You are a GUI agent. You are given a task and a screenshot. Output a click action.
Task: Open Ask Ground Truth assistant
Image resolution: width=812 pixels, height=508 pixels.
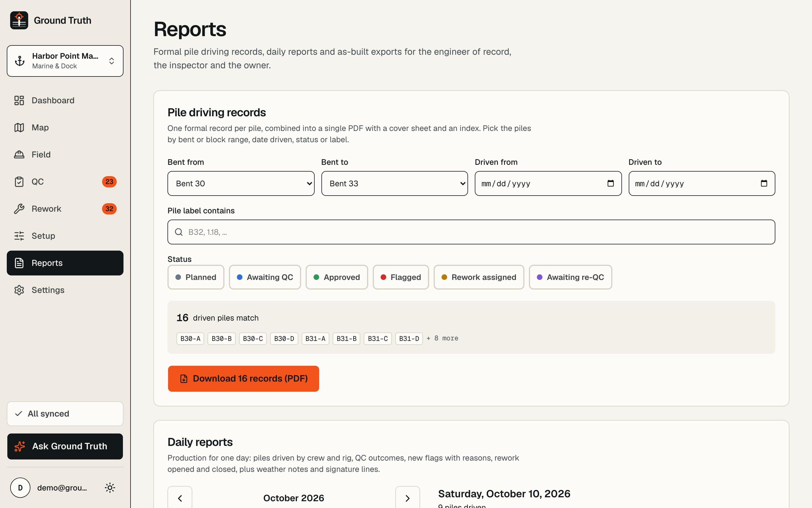click(x=65, y=446)
